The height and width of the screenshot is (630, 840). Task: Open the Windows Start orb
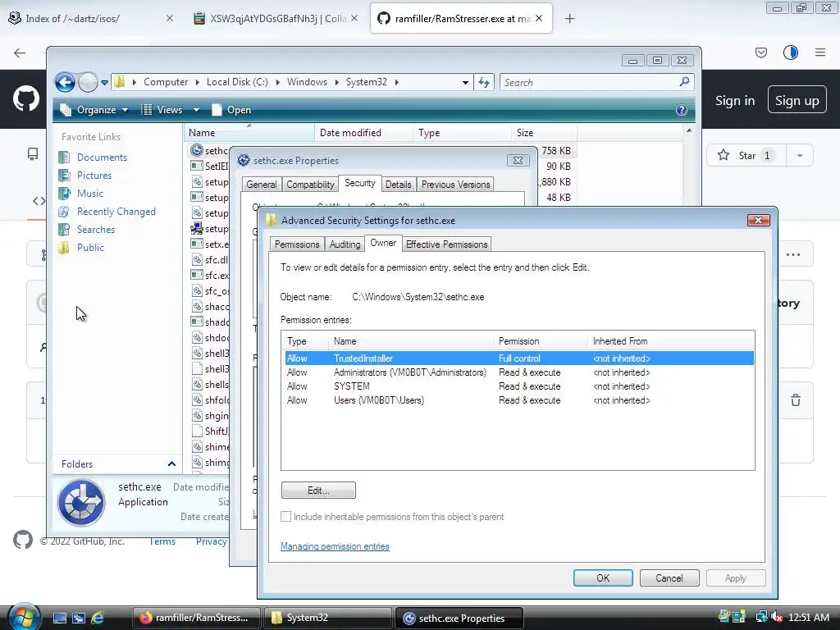click(x=24, y=617)
